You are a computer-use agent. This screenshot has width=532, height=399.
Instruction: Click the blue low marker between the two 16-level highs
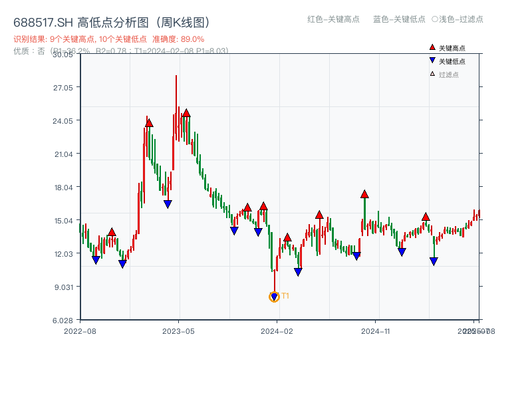(x=258, y=232)
